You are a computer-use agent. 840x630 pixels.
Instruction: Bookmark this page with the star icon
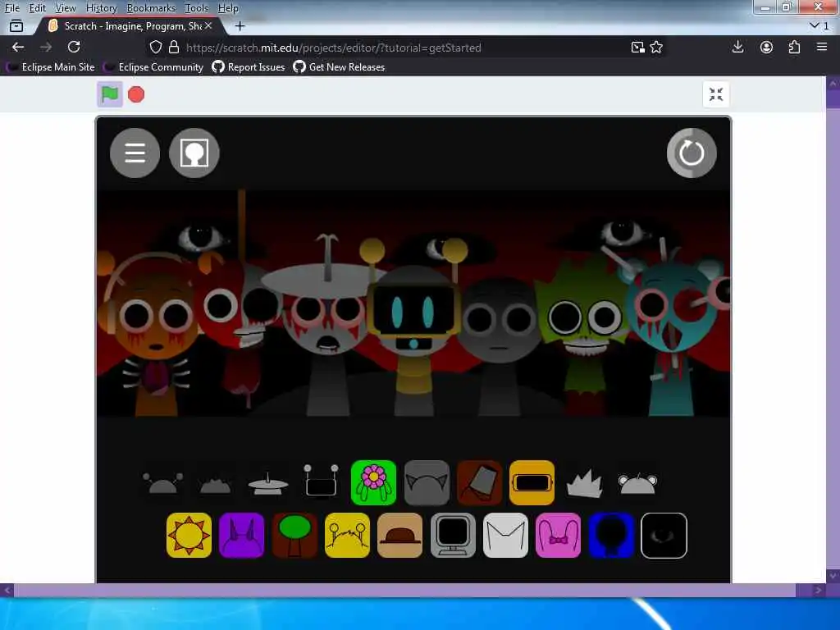tap(656, 47)
